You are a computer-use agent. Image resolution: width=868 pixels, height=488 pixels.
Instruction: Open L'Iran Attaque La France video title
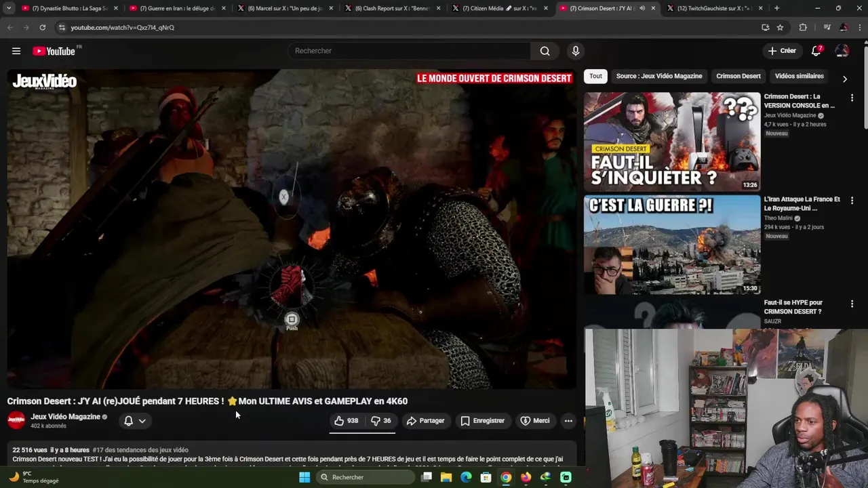click(802, 204)
